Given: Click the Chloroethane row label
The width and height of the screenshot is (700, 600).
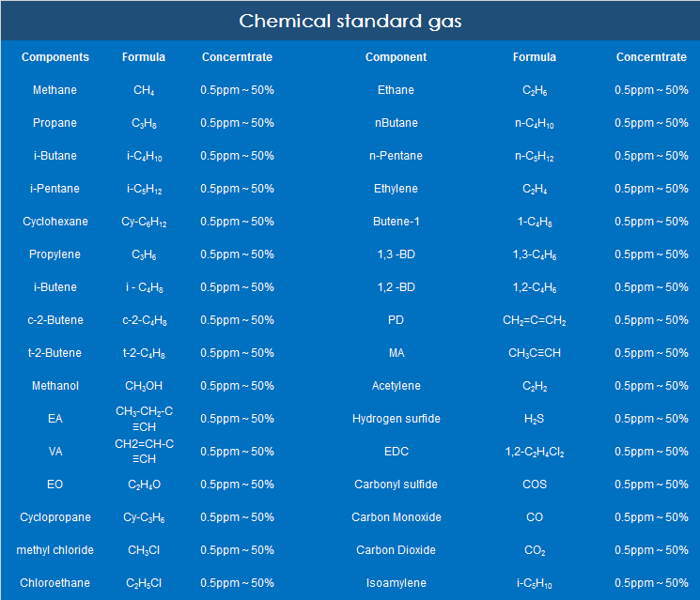Looking at the screenshot, I should pos(55,583).
